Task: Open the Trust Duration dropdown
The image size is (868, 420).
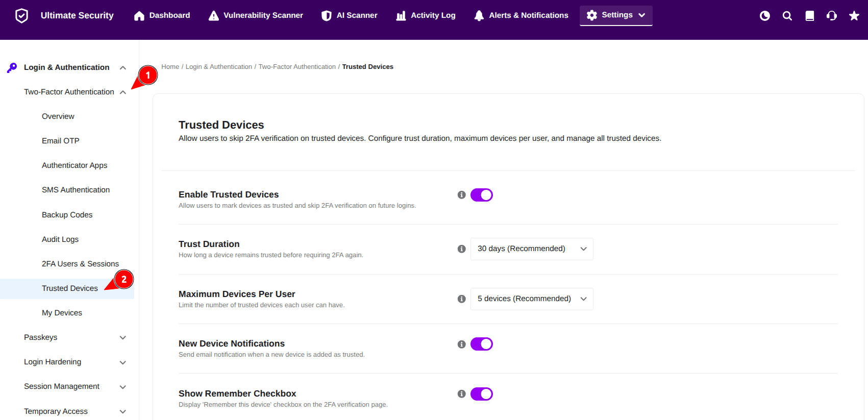Action: (x=532, y=249)
